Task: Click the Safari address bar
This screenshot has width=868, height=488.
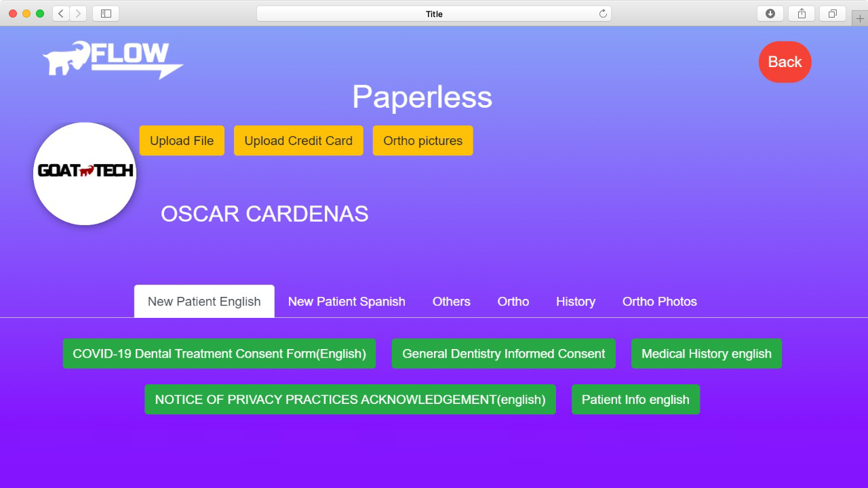Action: coord(434,14)
